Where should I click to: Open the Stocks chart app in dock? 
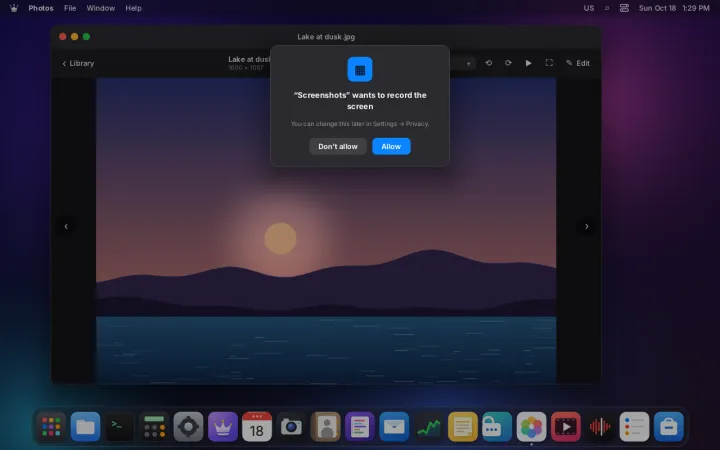coord(428,427)
